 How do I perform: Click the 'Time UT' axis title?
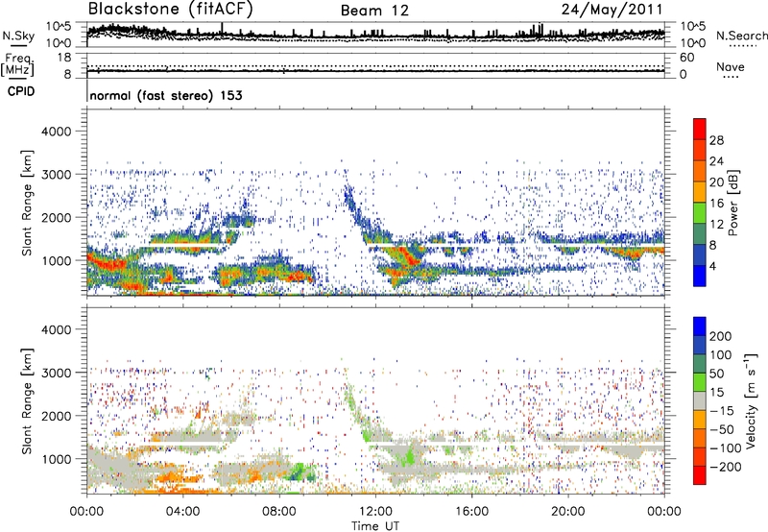375,526
